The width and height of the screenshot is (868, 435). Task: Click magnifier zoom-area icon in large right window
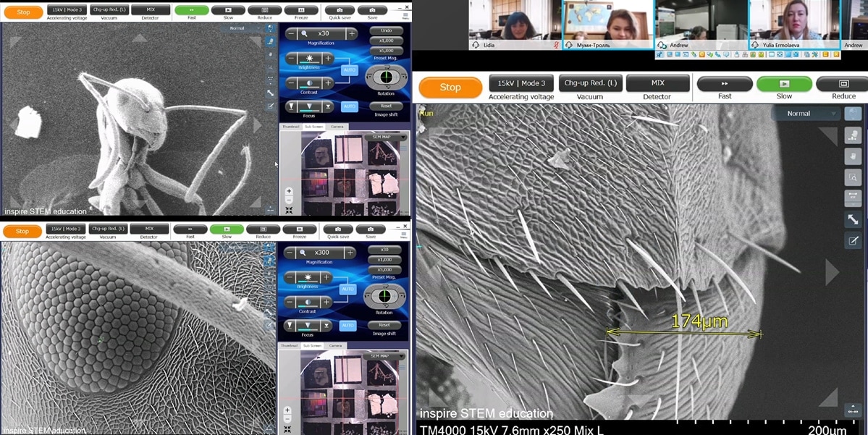click(852, 177)
